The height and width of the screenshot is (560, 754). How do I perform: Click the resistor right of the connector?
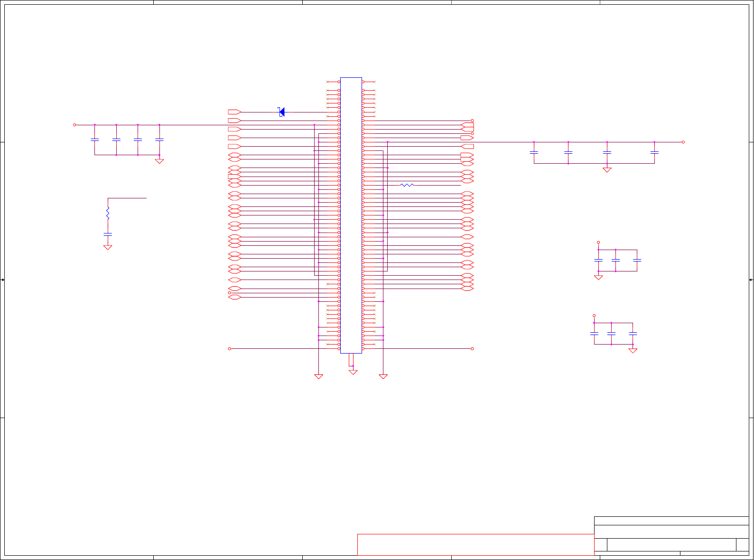(407, 185)
